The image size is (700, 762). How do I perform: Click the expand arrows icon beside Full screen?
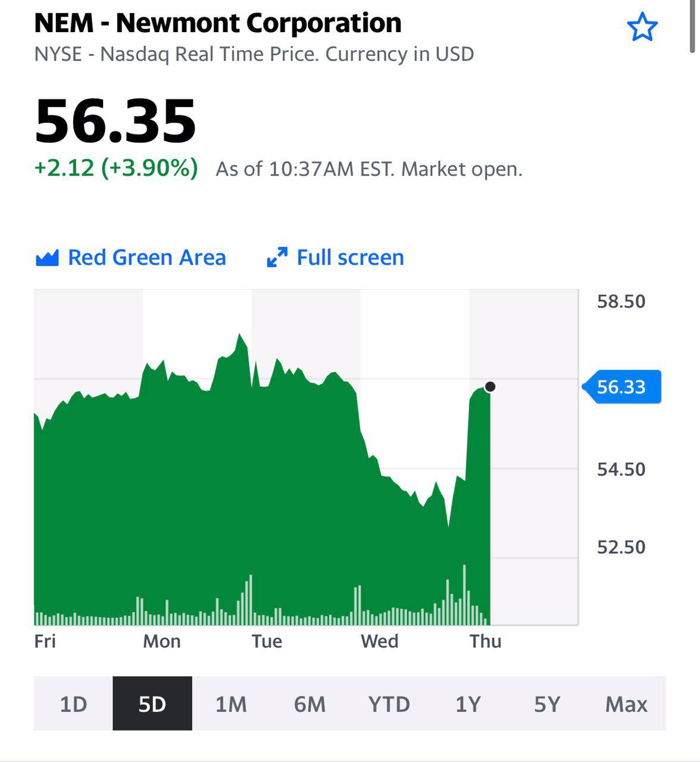pos(277,258)
